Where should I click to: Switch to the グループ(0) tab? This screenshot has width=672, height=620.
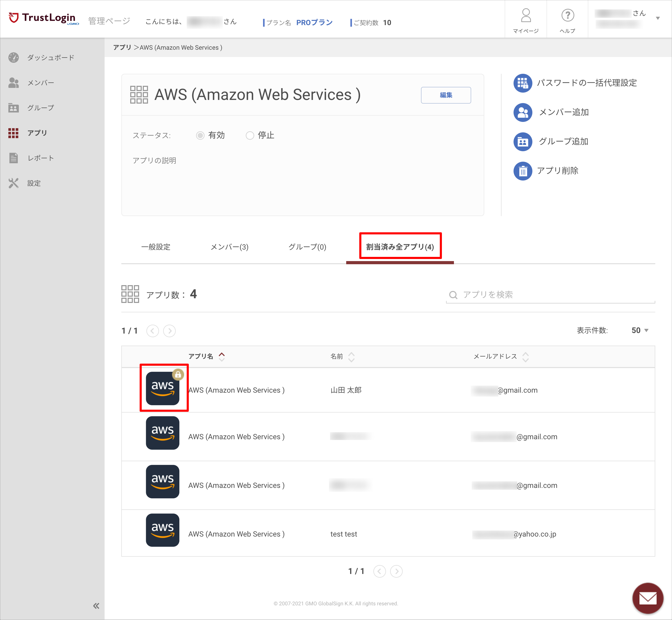(x=307, y=247)
